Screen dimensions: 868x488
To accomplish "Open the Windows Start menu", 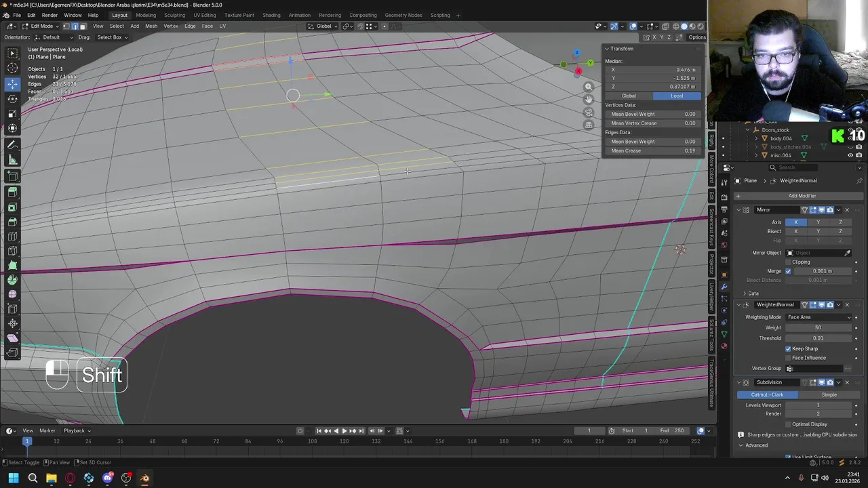I will [14, 479].
